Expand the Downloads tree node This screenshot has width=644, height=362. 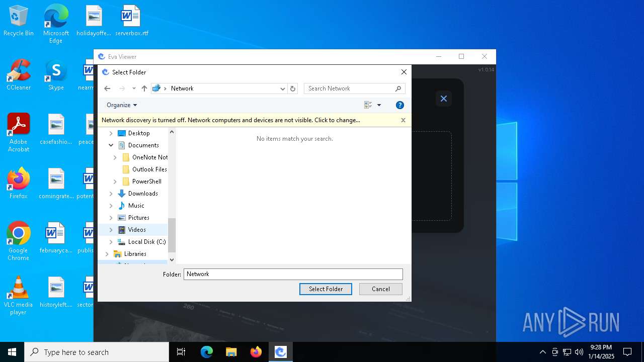pos(111,194)
